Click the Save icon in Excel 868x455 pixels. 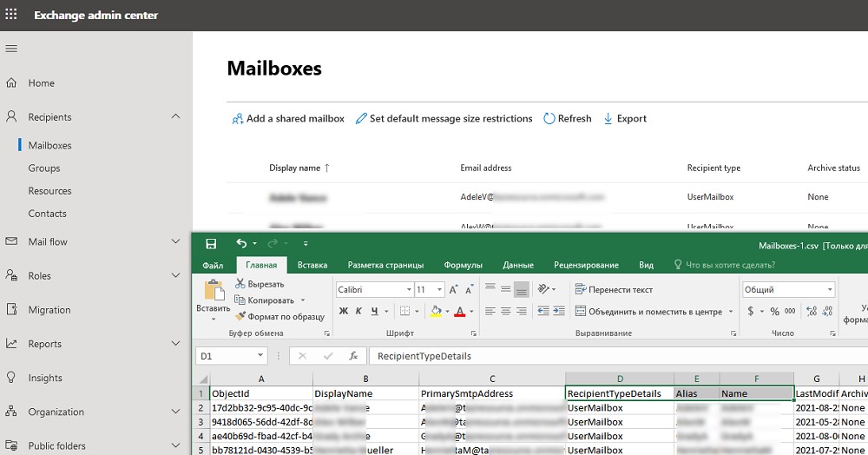pos(211,243)
